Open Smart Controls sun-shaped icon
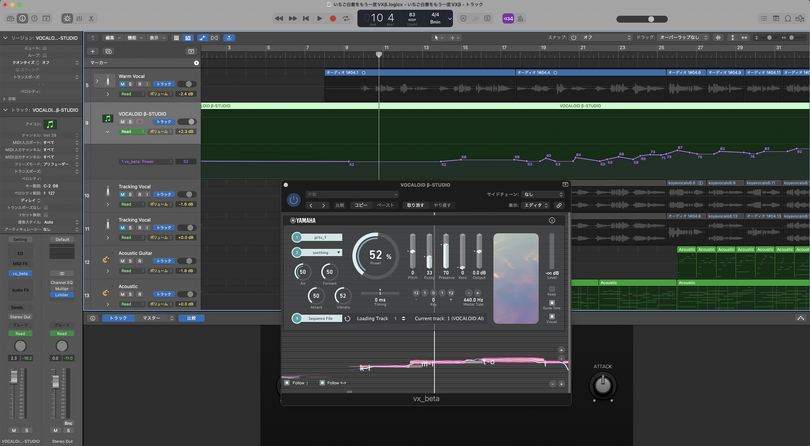Image resolution: width=810 pixels, height=446 pixels. pos(67,18)
